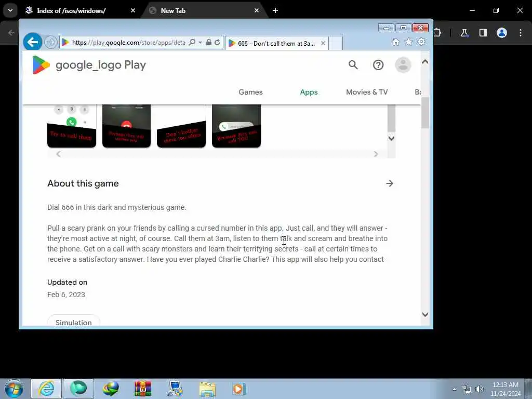Screen dimensions: 532x399
Task: Click the IE home icon
Action: 395,42
